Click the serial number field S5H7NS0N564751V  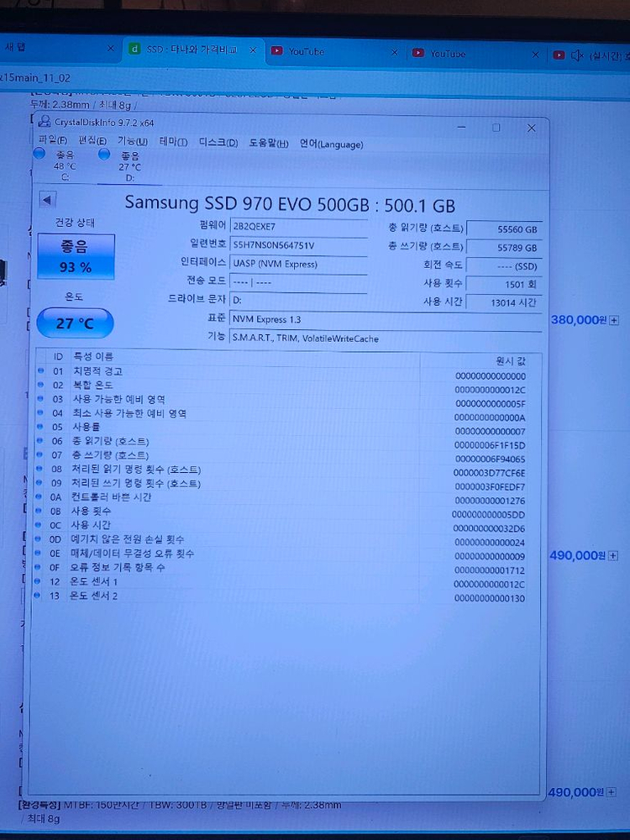coord(298,244)
